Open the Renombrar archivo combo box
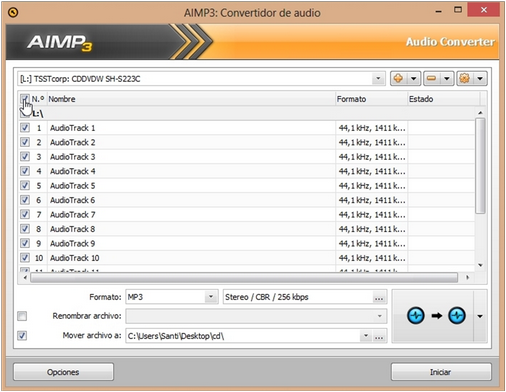Image resolution: width=506 pixels, height=392 pixels. 256,316
